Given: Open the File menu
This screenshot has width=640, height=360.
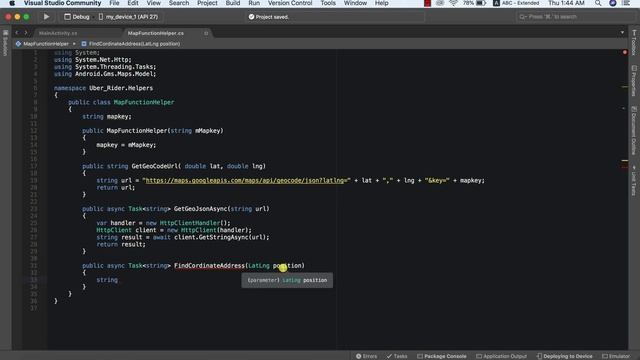Looking at the screenshot, I should (x=114, y=3).
